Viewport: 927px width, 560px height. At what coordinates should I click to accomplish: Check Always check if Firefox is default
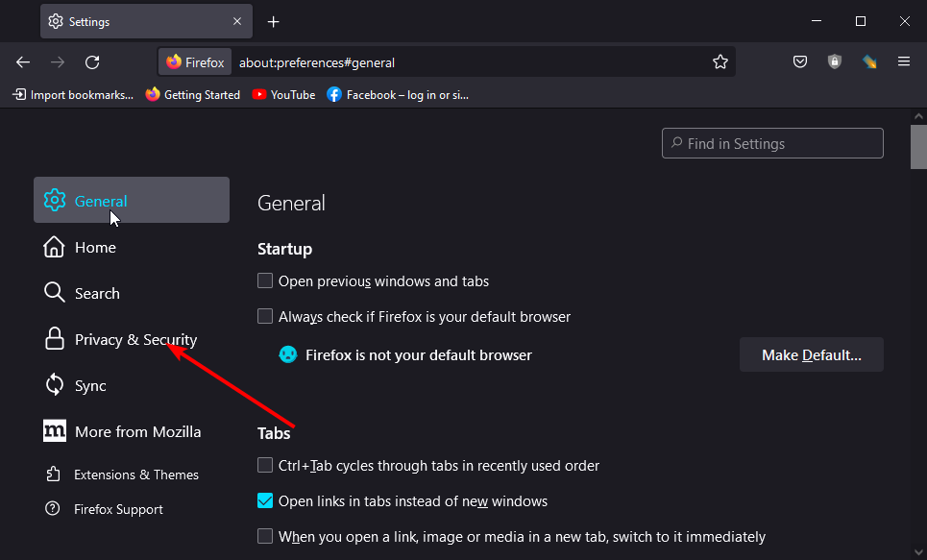pos(265,316)
